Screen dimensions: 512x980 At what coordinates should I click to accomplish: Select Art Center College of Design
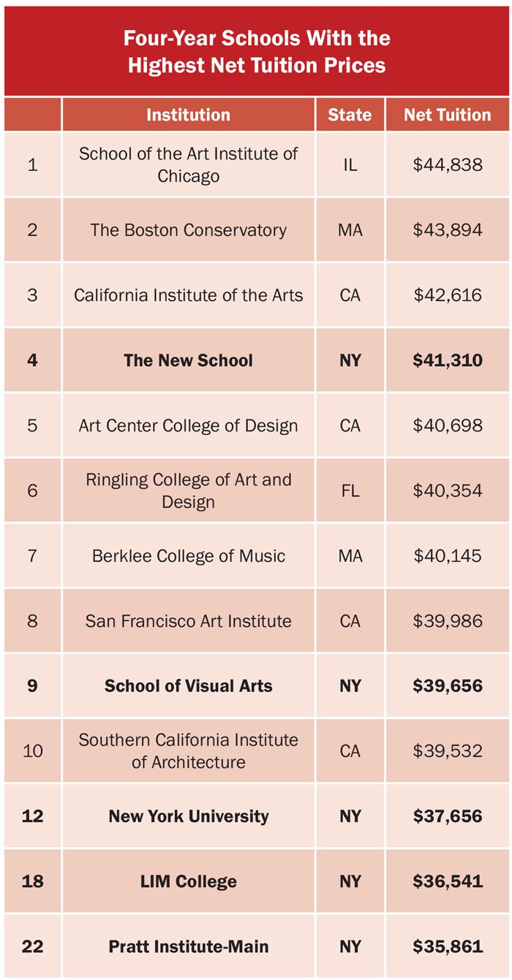click(x=188, y=425)
